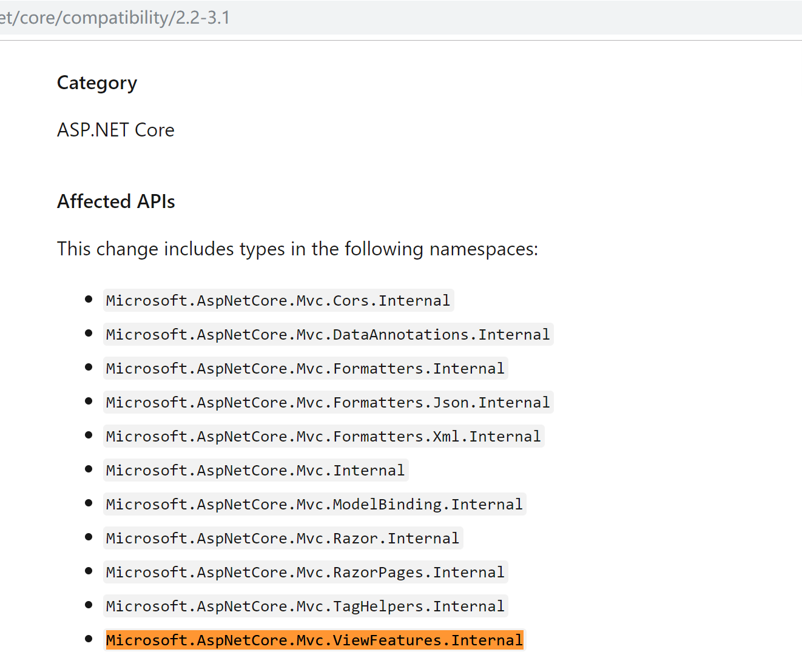802x672 pixels.
Task: Click the sentence 'This change includes types'
Action: click(297, 249)
